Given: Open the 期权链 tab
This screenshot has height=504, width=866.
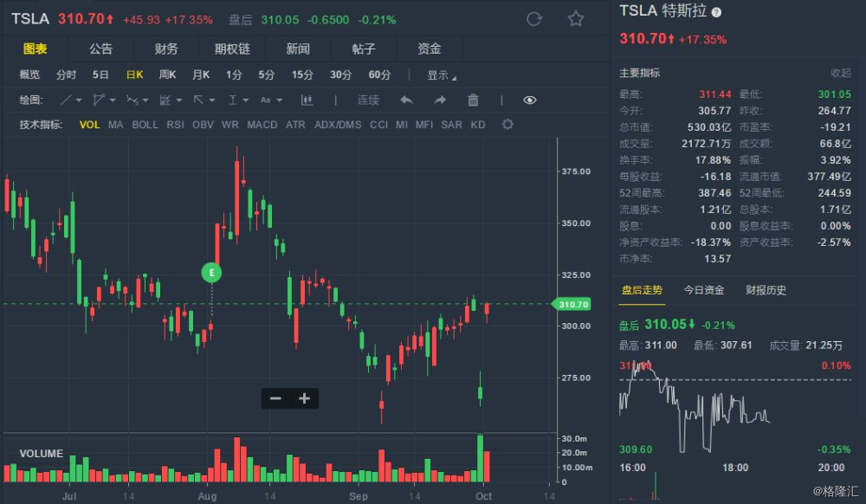Looking at the screenshot, I should click(232, 48).
